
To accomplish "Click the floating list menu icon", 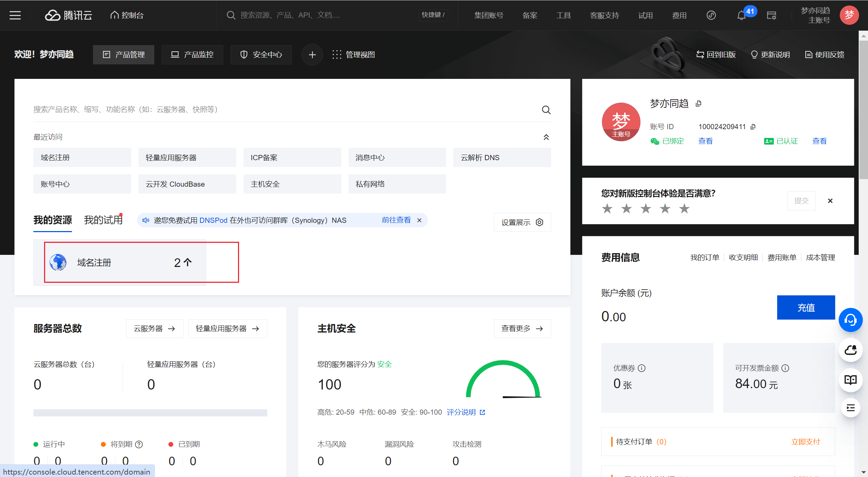I will [850, 408].
